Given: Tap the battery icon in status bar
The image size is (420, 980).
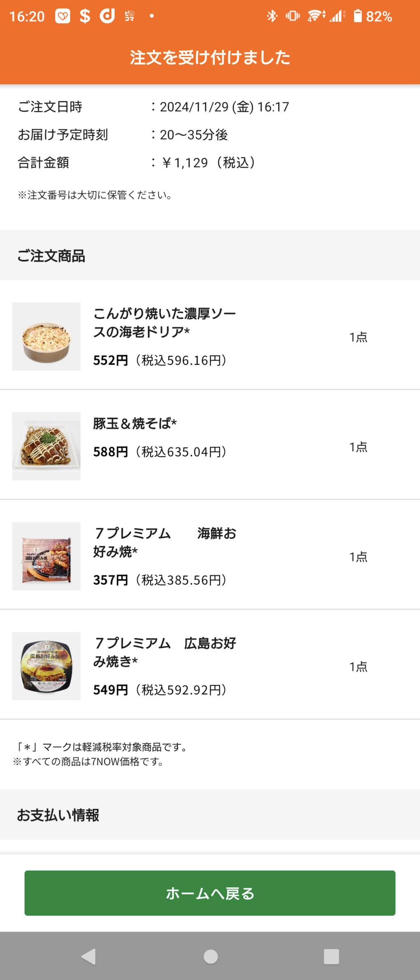Looking at the screenshot, I should 358,16.
